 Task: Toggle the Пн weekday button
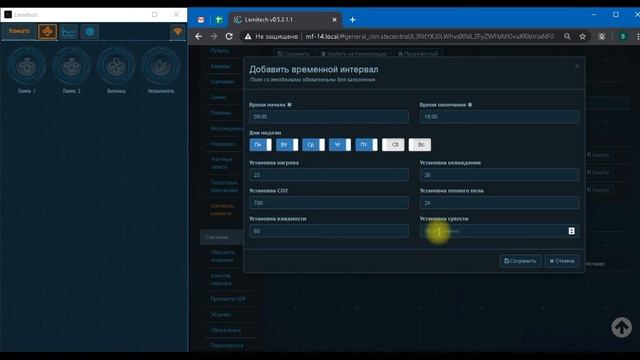260,144
